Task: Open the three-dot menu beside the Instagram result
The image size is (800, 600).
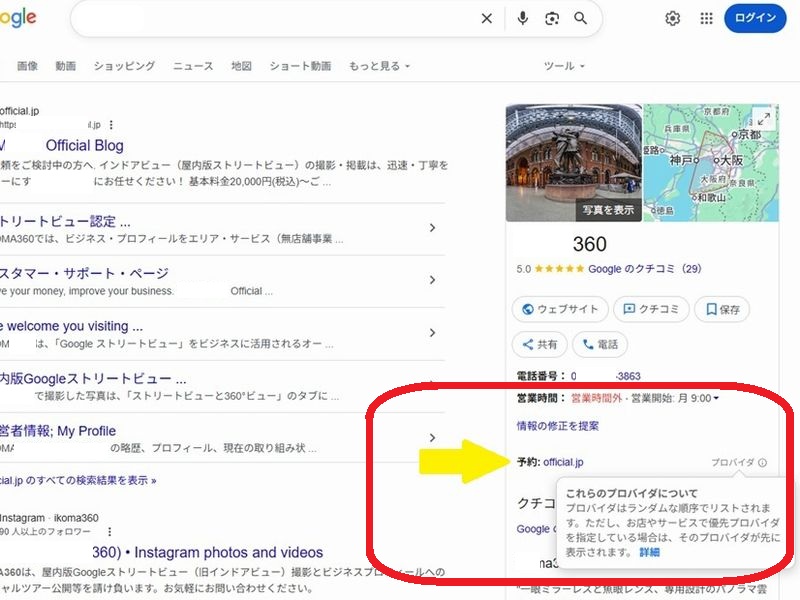Action: [109, 531]
